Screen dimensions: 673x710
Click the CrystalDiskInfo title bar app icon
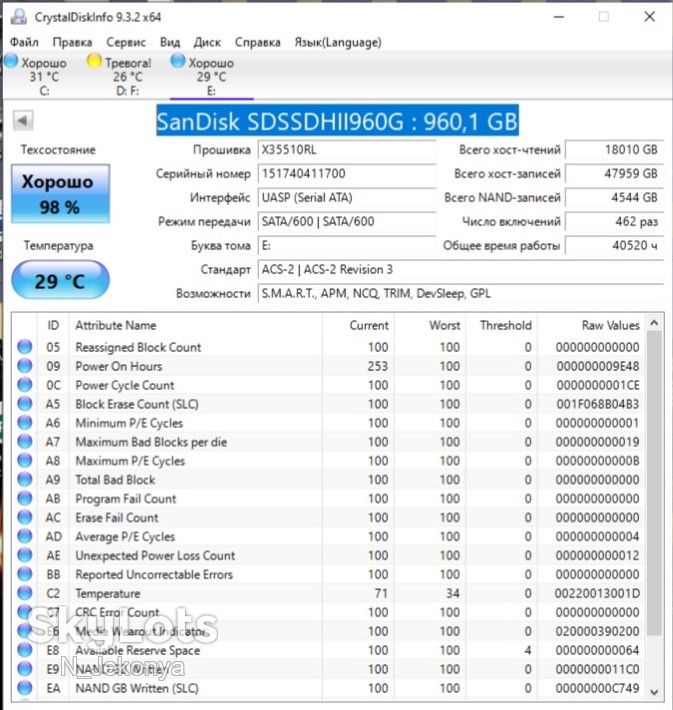tap(19, 16)
